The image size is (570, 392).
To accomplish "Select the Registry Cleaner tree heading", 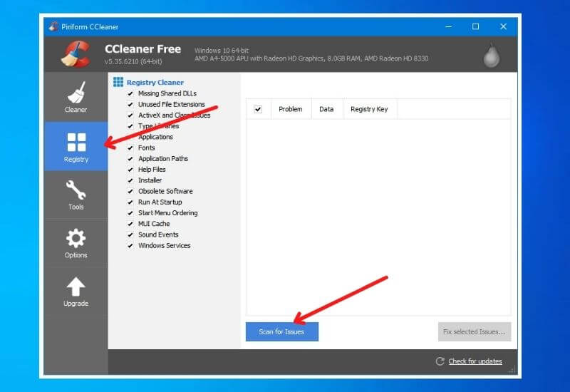I will (x=155, y=83).
